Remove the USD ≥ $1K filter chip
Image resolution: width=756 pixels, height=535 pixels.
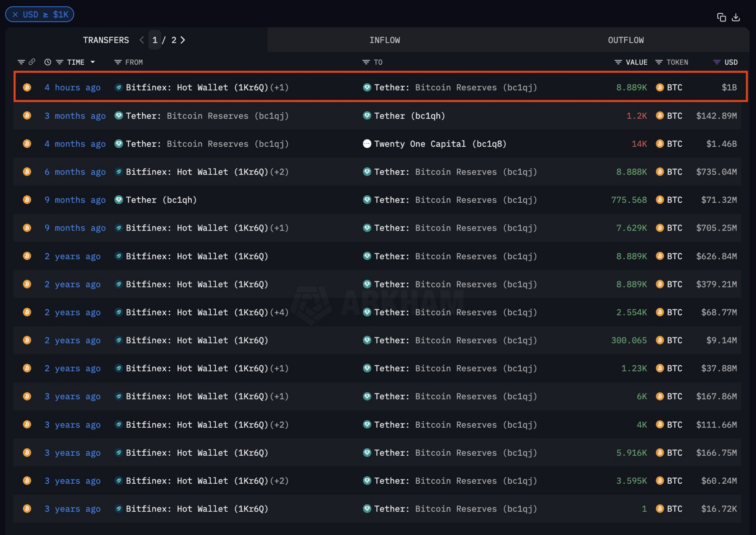click(x=15, y=14)
